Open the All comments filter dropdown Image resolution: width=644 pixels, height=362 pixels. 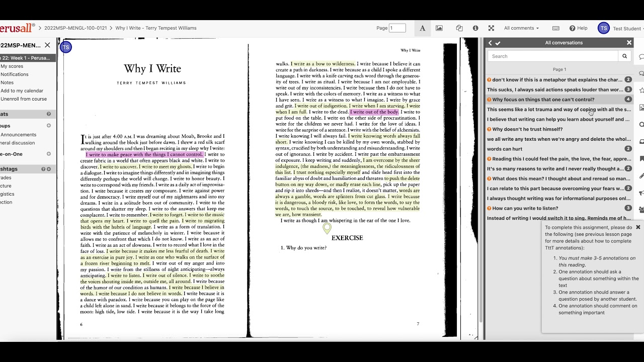(x=521, y=28)
